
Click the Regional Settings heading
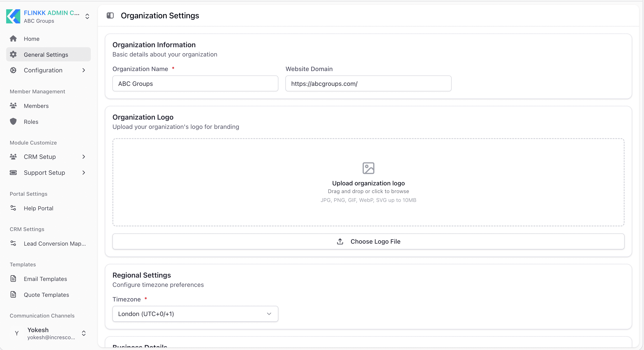pyautogui.click(x=141, y=275)
